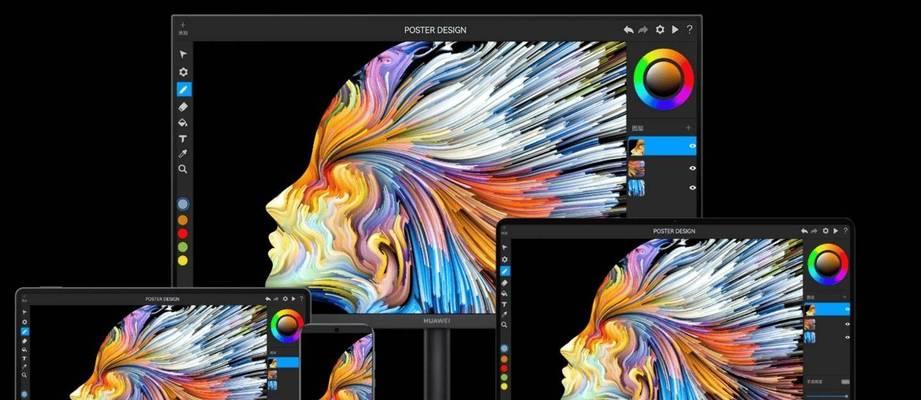Screen dimensions: 921x400
Task: Select the highlighted pen tool on the large monitor
Action: (184, 89)
